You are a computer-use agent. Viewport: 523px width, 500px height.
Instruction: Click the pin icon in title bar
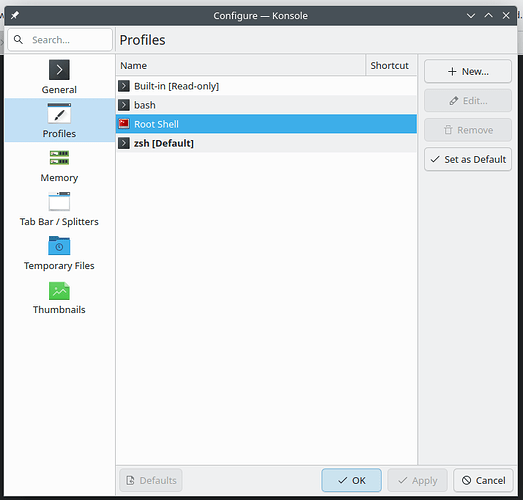click(x=15, y=15)
